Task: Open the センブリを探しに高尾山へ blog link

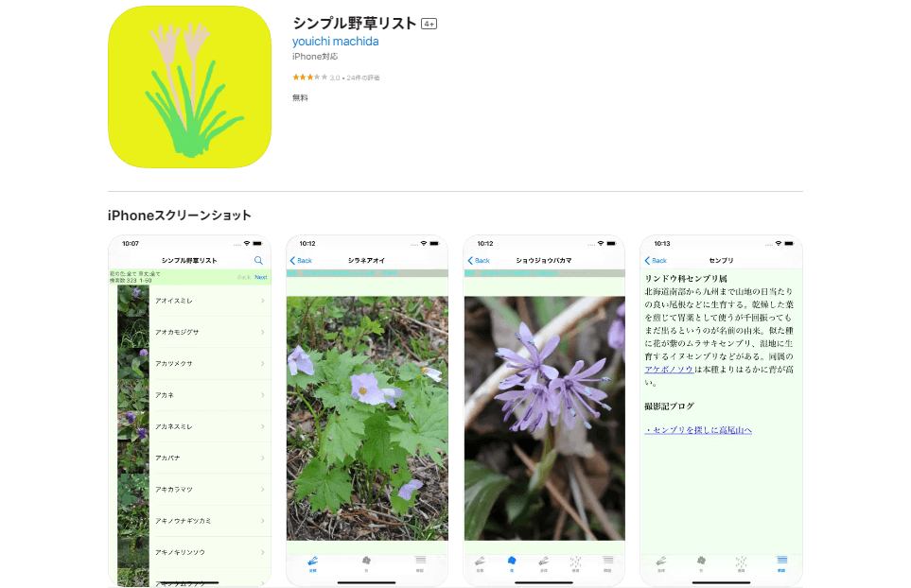Action: pyautogui.click(x=699, y=429)
